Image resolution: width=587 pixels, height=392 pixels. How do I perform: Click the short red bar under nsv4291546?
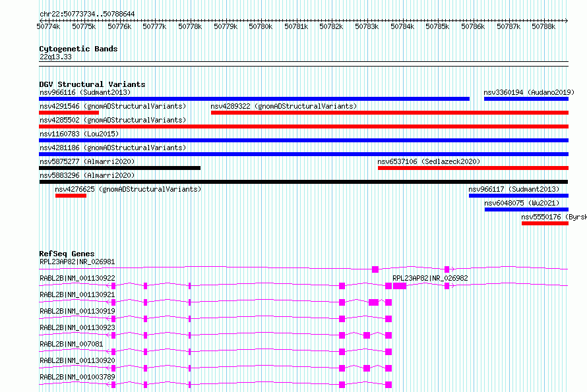click(x=69, y=113)
